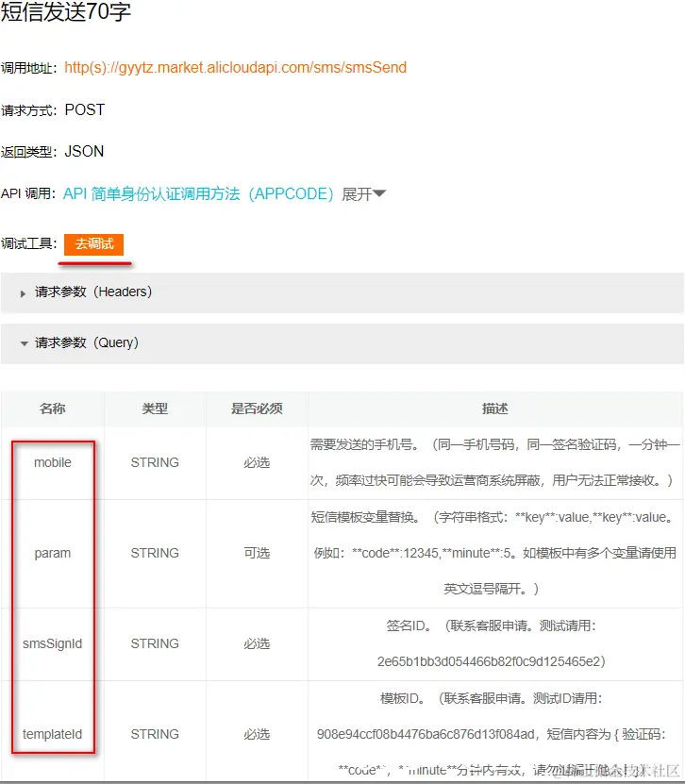This screenshot has width=685, height=784.
Task: Click the param parameter name cell
Action: coord(53,553)
